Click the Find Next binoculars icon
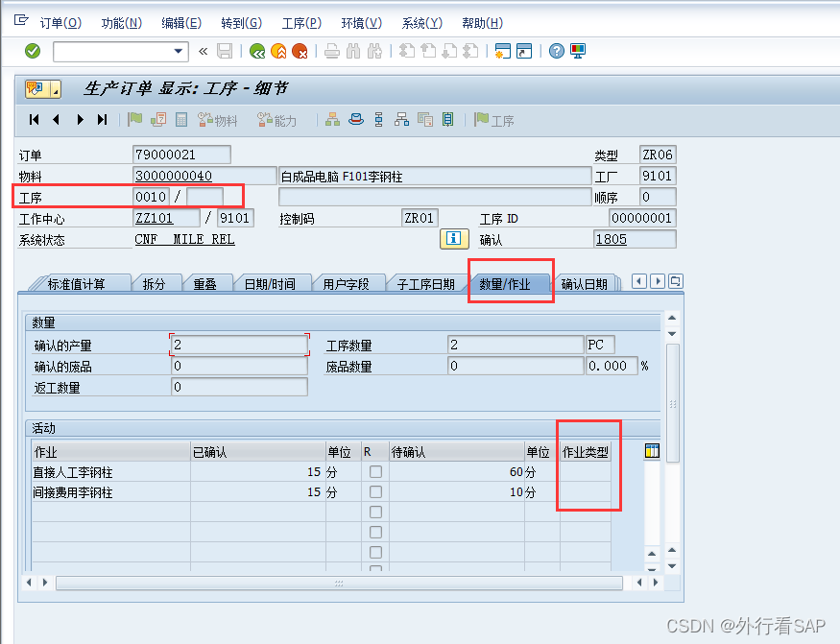 pyautogui.click(x=374, y=52)
